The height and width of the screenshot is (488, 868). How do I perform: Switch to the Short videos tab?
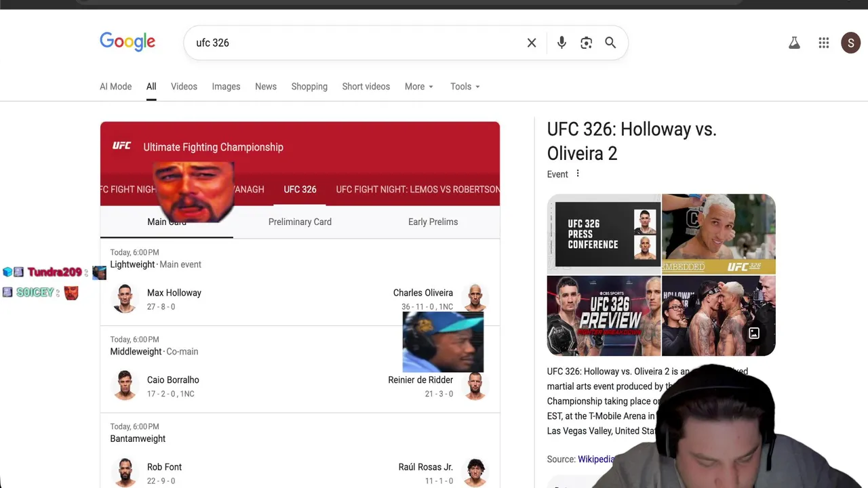(366, 87)
